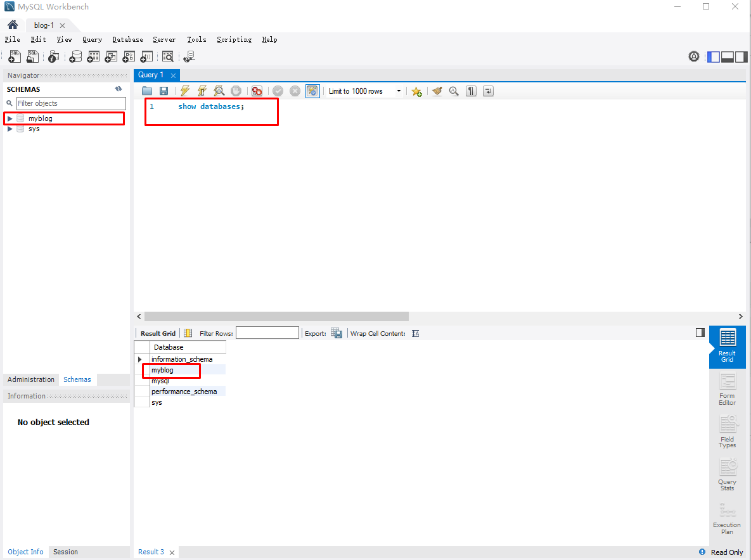Open a SQL script file in new tab
The image size is (751, 560).
coord(32,56)
